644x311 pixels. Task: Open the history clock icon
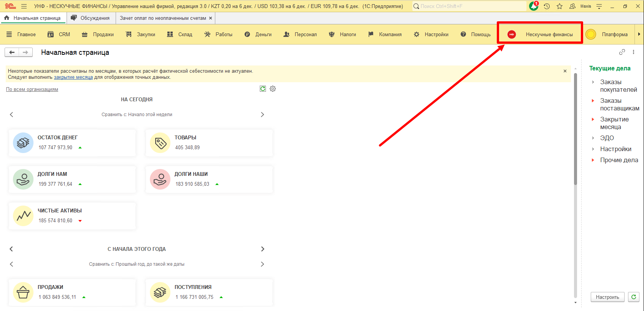pyautogui.click(x=547, y=6)
